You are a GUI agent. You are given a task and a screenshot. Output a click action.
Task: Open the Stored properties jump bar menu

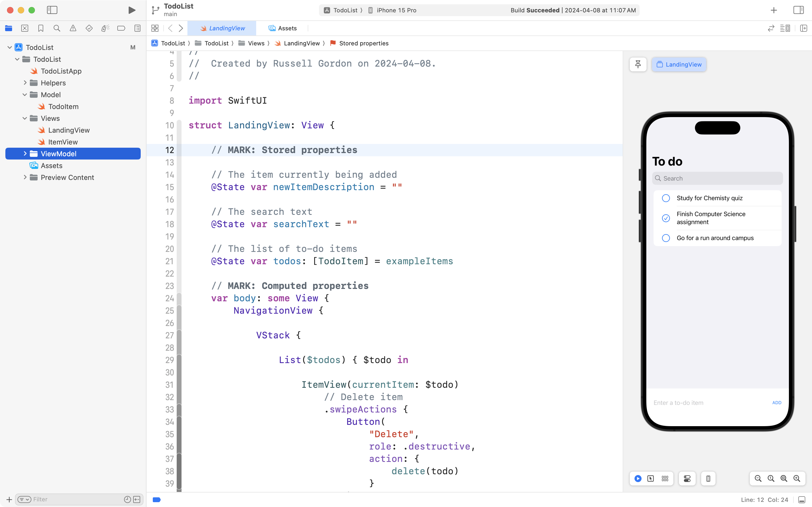click(x=363, y=43)
